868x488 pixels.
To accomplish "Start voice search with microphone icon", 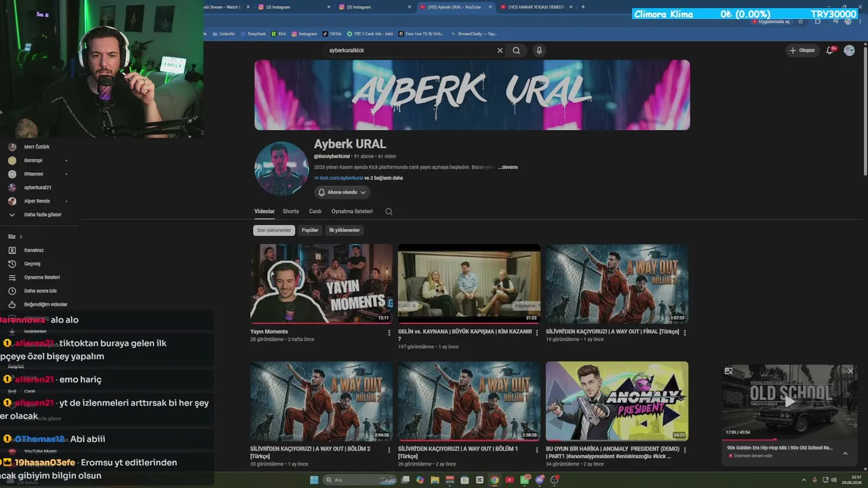I will click(539, 50).
